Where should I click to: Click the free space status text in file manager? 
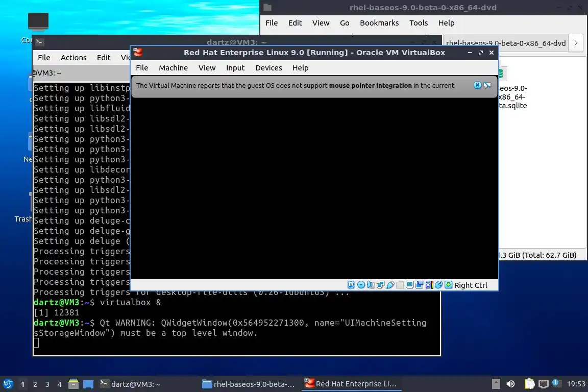point(538,255)
